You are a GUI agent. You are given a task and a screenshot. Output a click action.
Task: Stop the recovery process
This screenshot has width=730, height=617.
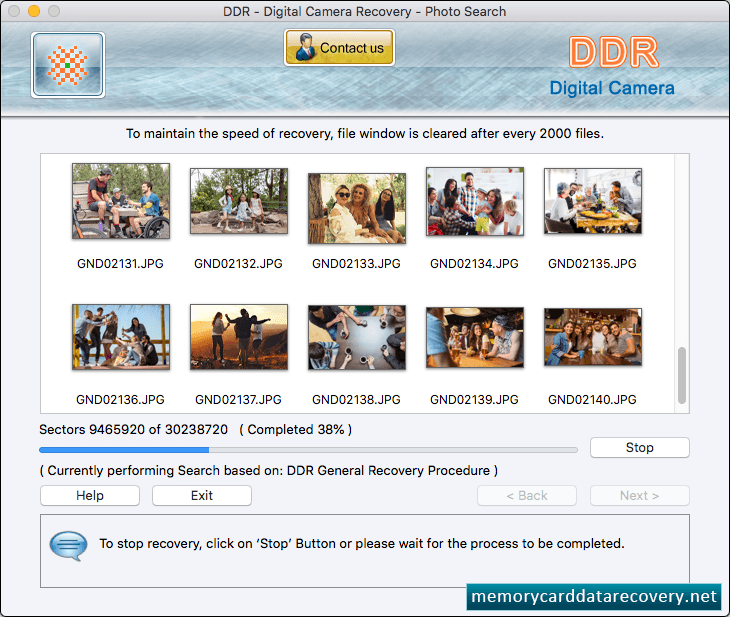pyautogui.click(x=639, y=447)
